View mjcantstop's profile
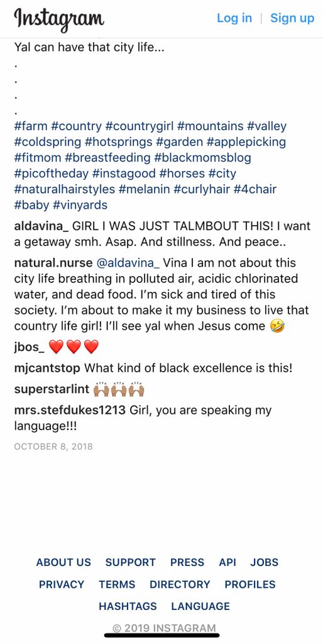The height and width of the screenshot is (644, 323). pyautogui.click(x=47, y=368)
